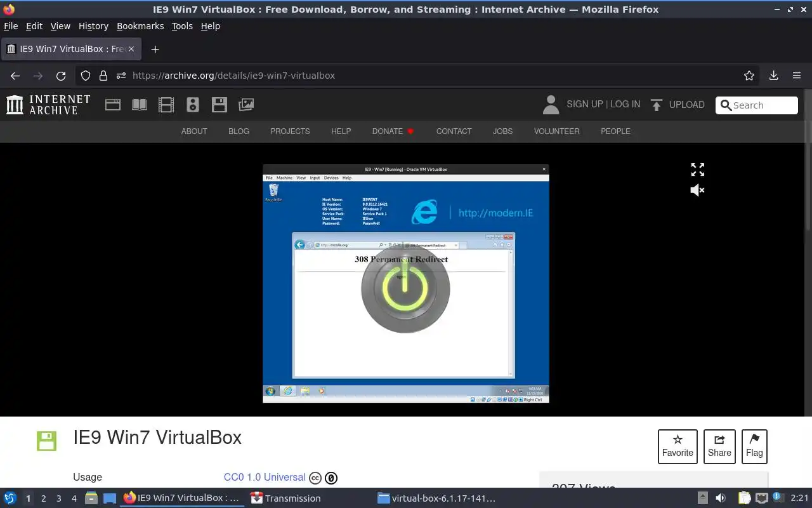Open the Audio speaker icon
The image size is (812, 508).
pyautogui.click(x=193, y=105)
